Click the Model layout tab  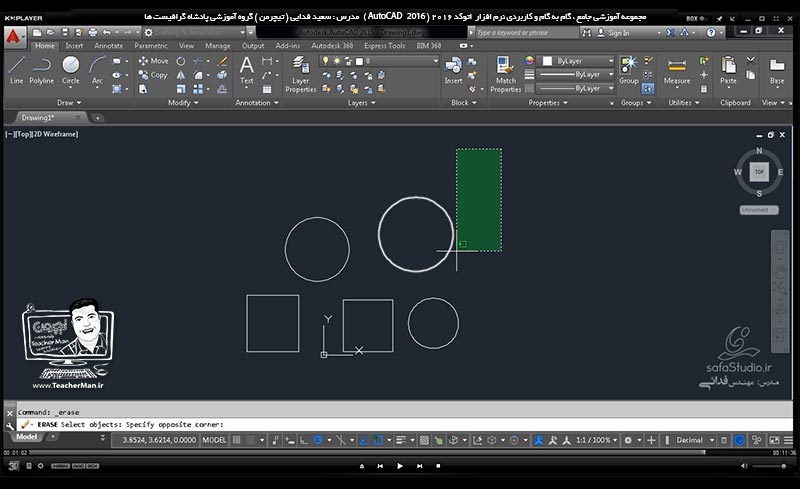click(27, 436)
